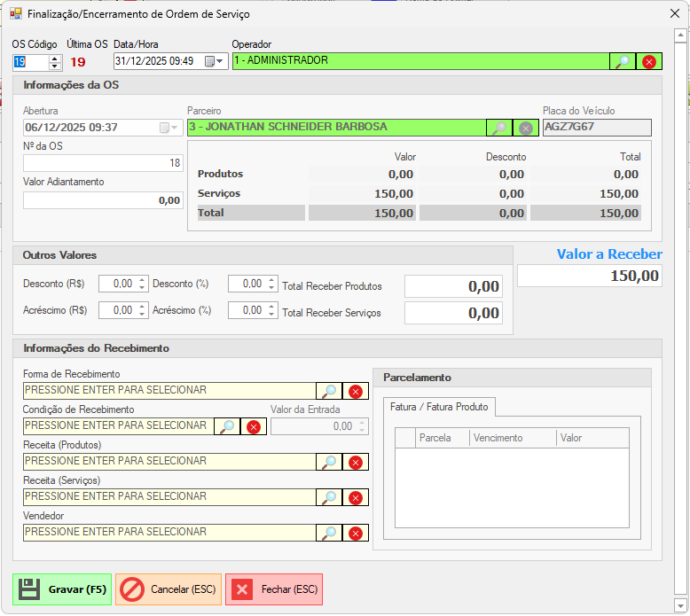The height and width of the screenshot is (616, 690).
Task: Clear the Operador field with red X
Action: 649,61
